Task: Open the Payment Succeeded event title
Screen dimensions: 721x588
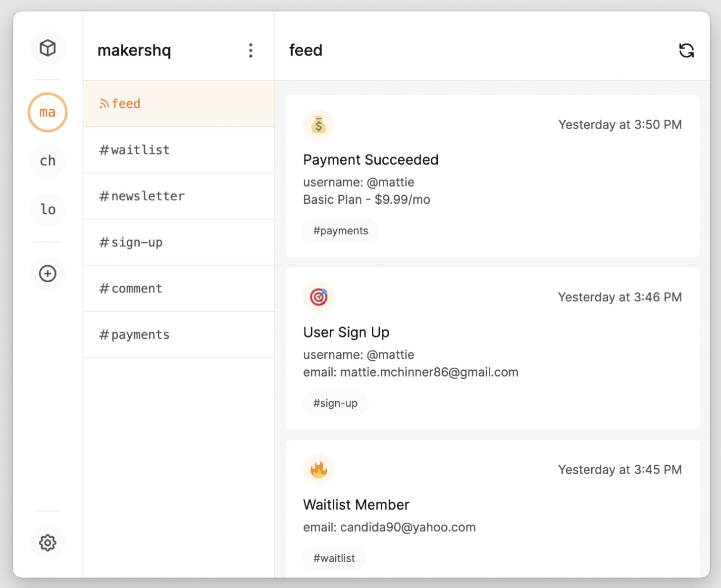Action: pos(370,160)
